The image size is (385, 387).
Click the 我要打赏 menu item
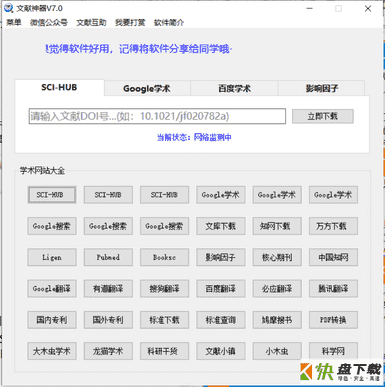click(130, 22)
